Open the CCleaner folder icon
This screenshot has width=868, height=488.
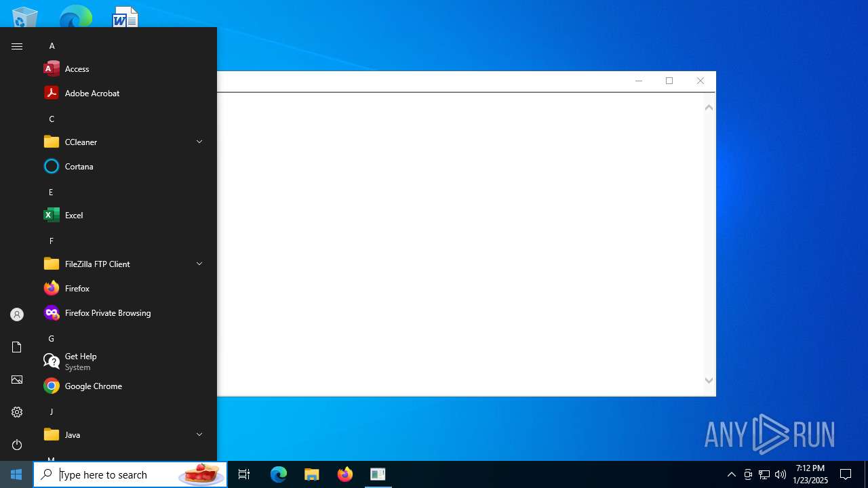(x=52, y=142)
